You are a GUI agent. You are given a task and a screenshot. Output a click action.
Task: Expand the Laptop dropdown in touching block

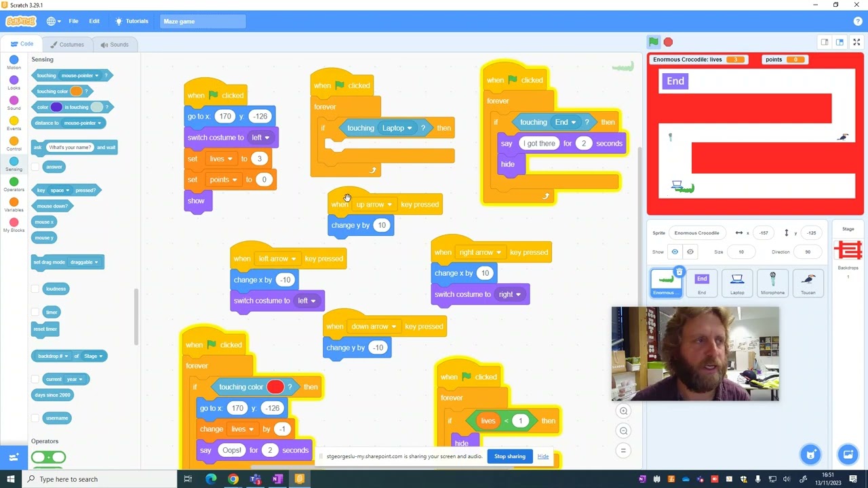397,128
